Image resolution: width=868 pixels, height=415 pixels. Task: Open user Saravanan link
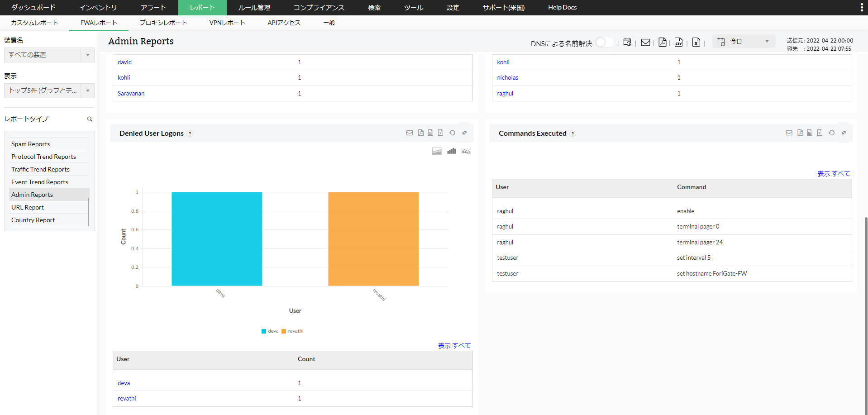tap(131, 93)
